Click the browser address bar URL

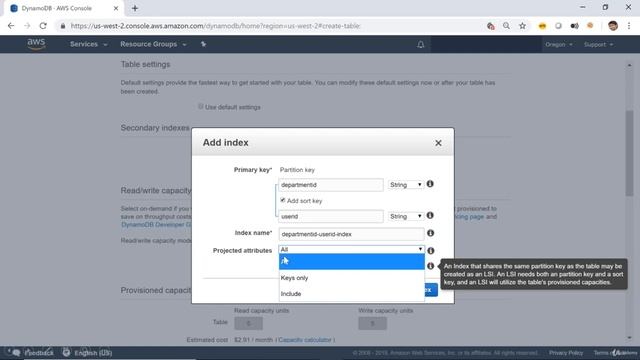pyautogui.click(x=215, y=26)
